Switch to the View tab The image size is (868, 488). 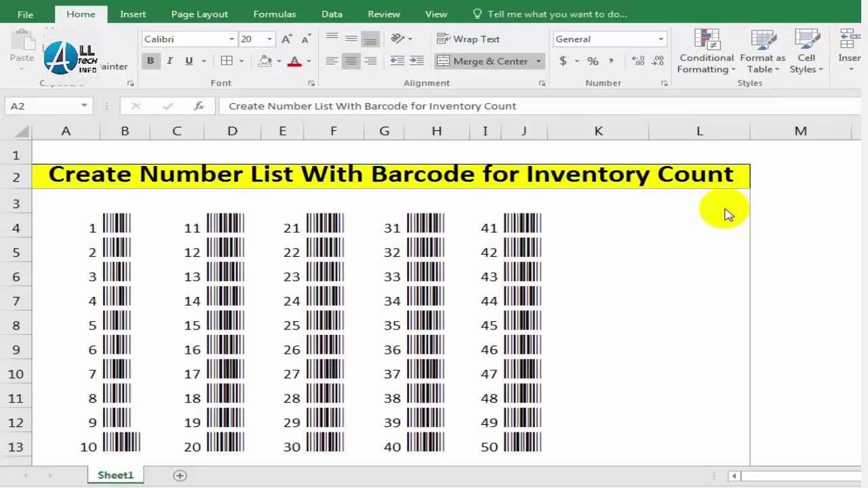[x=436, y=14]
